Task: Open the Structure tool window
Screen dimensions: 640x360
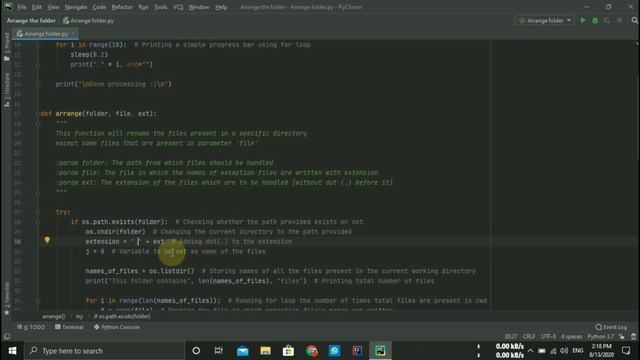Action: (x=7, y=90)
